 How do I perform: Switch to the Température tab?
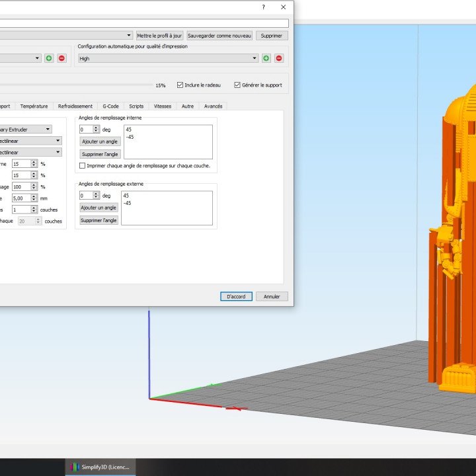[x=34, y=106]
